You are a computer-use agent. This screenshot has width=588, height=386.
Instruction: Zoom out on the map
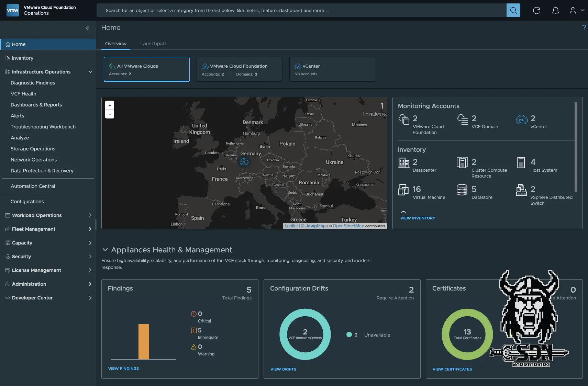click(x=110, y=114)
